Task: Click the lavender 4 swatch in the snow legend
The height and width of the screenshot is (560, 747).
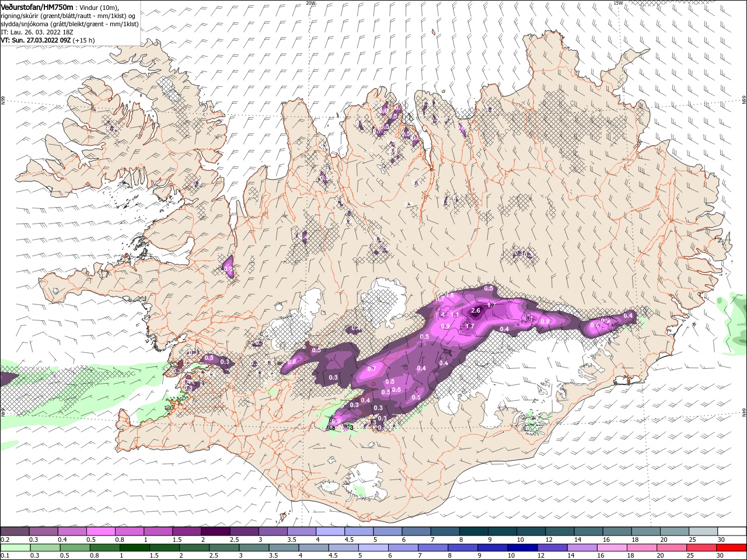Action: (x=330, y=531)
